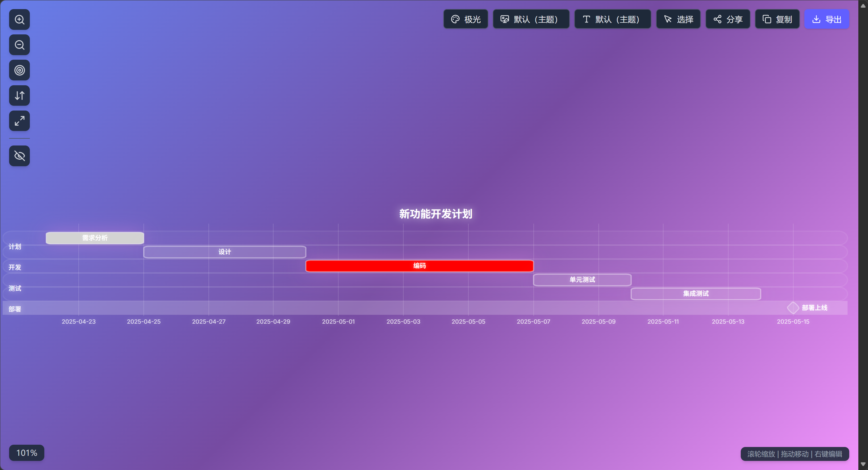Click the 滚轮缩放 | 拖动移动 | 右键编辑 hint
868x470 pixels.
pos(794,454)
